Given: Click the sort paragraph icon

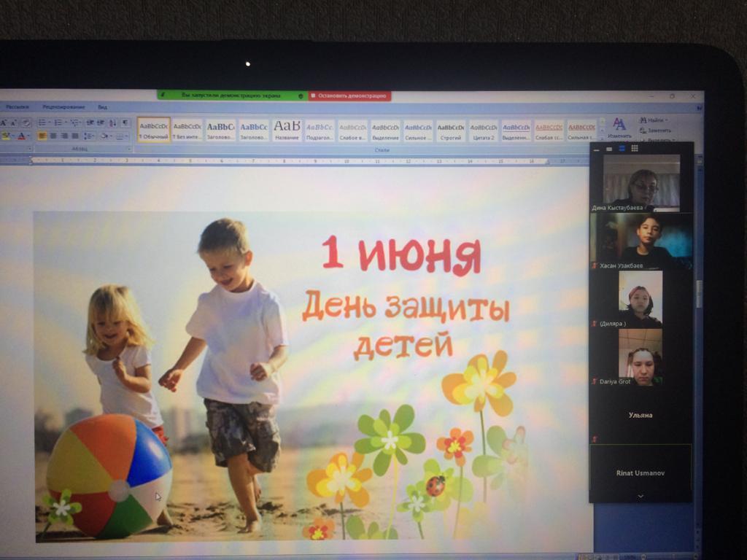Looking at the screenshot, I should tap(112, 122).
